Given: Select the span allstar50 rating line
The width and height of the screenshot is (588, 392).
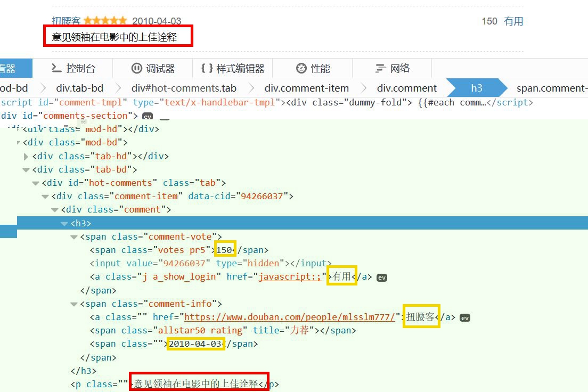Looking at the screenshot, I should tap(223, 330).
